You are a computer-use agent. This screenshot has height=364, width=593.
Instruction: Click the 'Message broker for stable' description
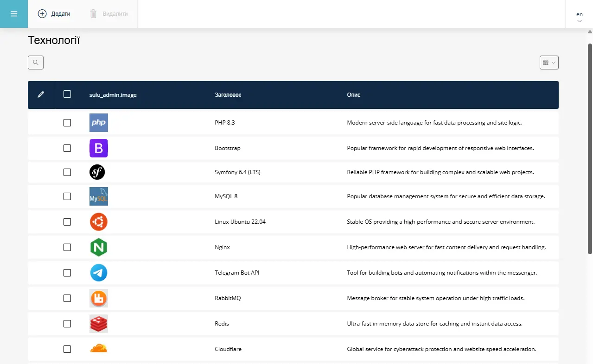click(x=436, y=298)
